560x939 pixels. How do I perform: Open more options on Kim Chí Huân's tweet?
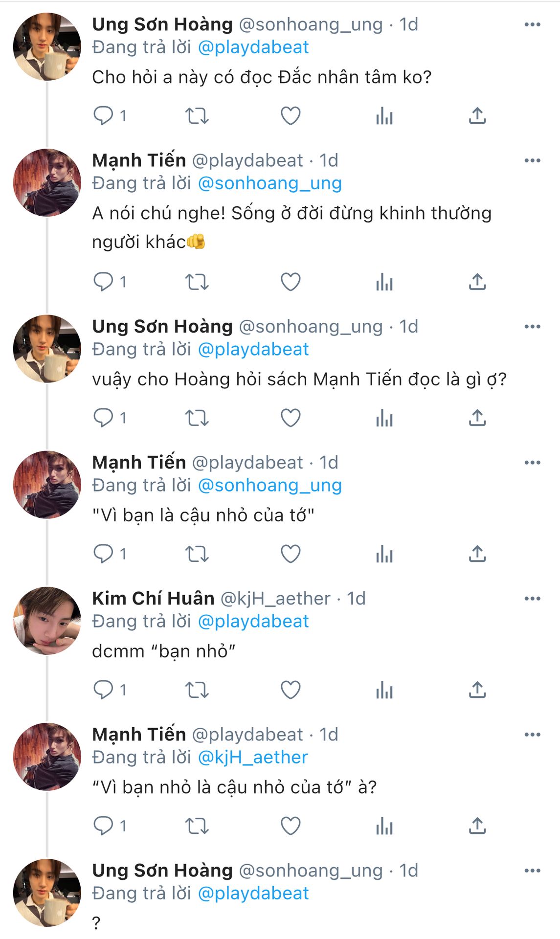(532, 599)
